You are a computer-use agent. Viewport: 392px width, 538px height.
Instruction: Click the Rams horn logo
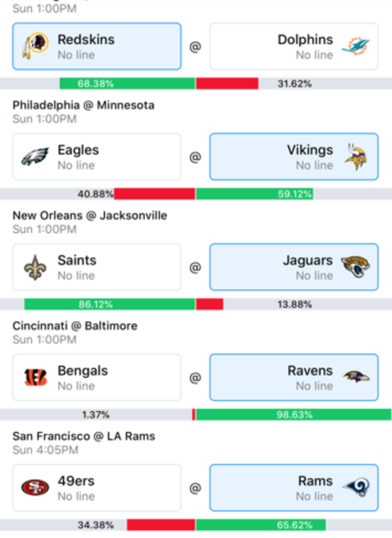point(356,488)
